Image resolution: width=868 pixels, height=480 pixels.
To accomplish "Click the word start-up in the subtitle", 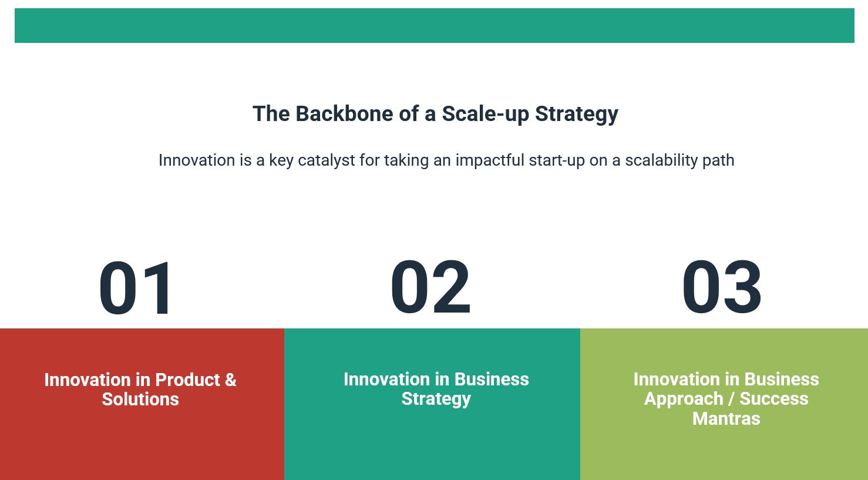I will [557, 160].
